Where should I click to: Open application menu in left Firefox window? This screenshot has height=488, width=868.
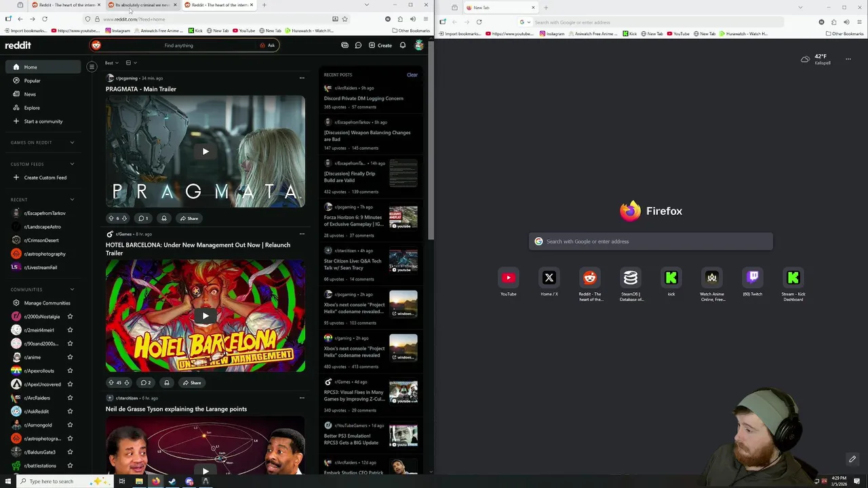425,19
